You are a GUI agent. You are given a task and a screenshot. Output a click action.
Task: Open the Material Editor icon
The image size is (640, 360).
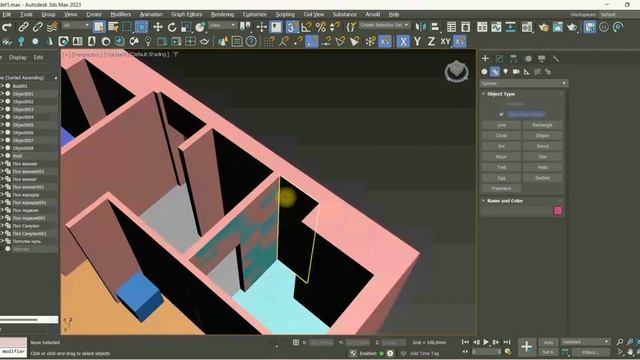pos(527,27)
